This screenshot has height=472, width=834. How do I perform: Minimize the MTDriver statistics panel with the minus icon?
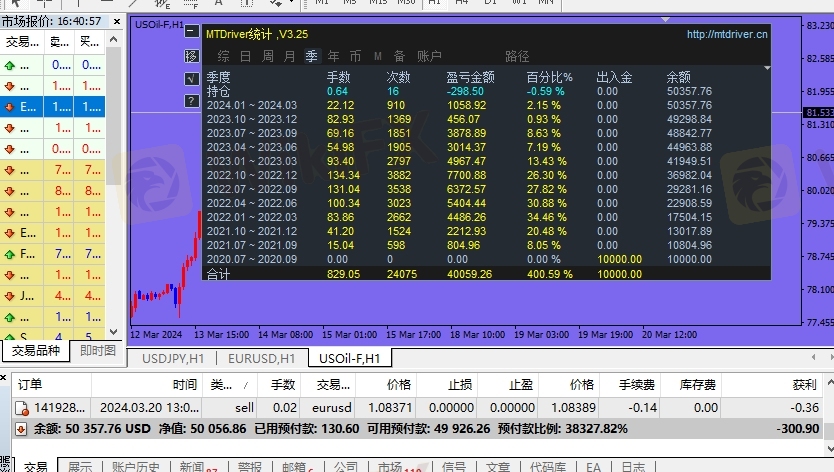191,31
